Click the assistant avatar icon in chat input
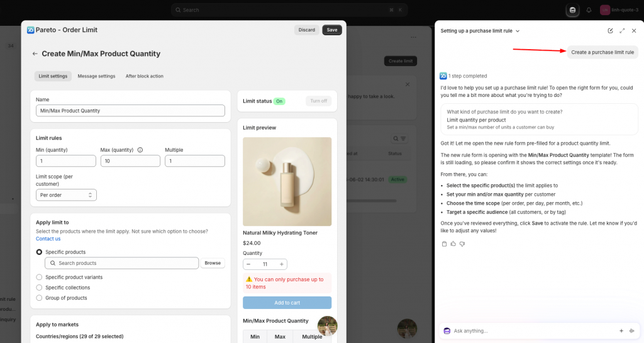This screenshot has width=644, height=343. click(x=447, y=330)
